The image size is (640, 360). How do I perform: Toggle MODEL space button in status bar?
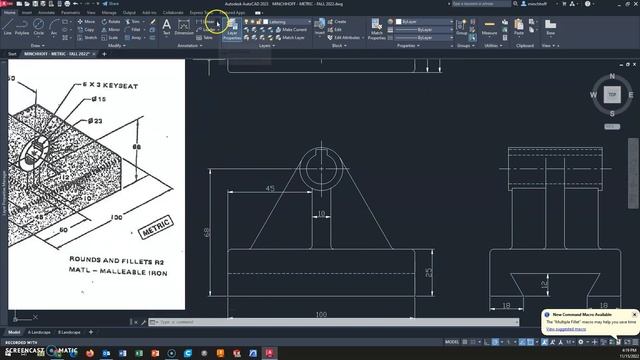[x=452, y=342]
